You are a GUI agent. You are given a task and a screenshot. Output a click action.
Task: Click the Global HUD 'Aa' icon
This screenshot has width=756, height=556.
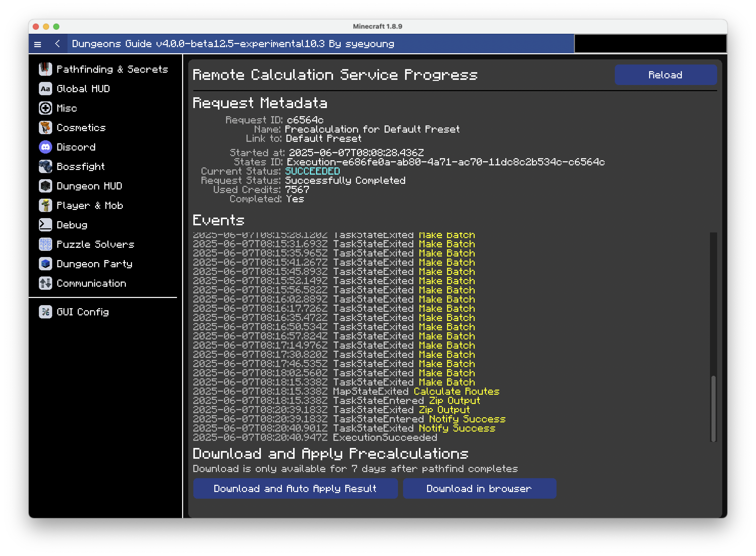point(46,89)
